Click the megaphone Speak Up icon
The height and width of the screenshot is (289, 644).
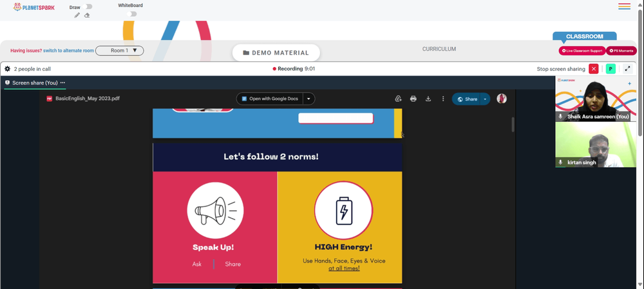(215, 210)
